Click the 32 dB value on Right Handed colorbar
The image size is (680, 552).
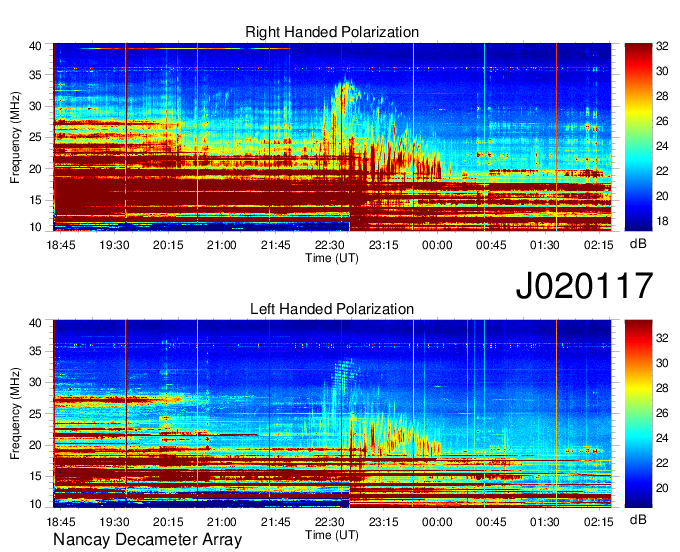tap(662, 46)
